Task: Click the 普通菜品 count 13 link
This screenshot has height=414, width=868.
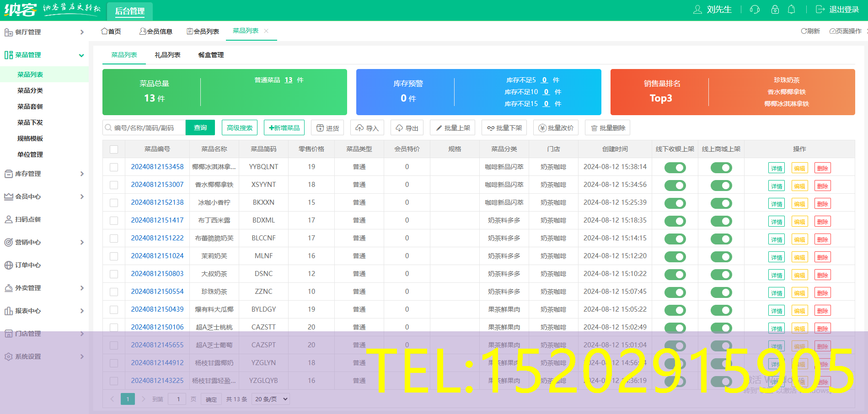Action: (x=289, y=80)
